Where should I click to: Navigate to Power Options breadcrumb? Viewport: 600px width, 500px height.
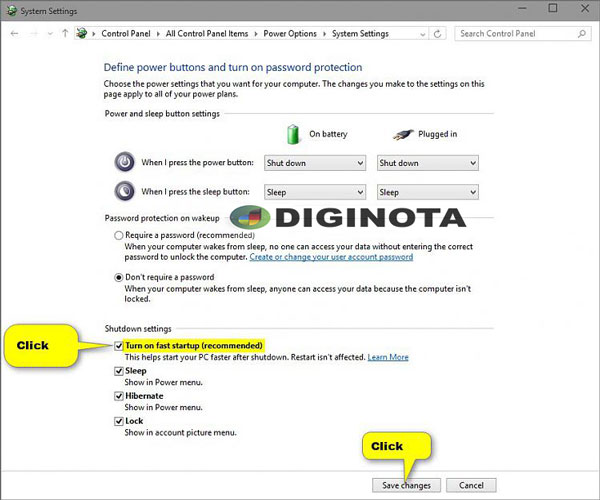(290, 34)
